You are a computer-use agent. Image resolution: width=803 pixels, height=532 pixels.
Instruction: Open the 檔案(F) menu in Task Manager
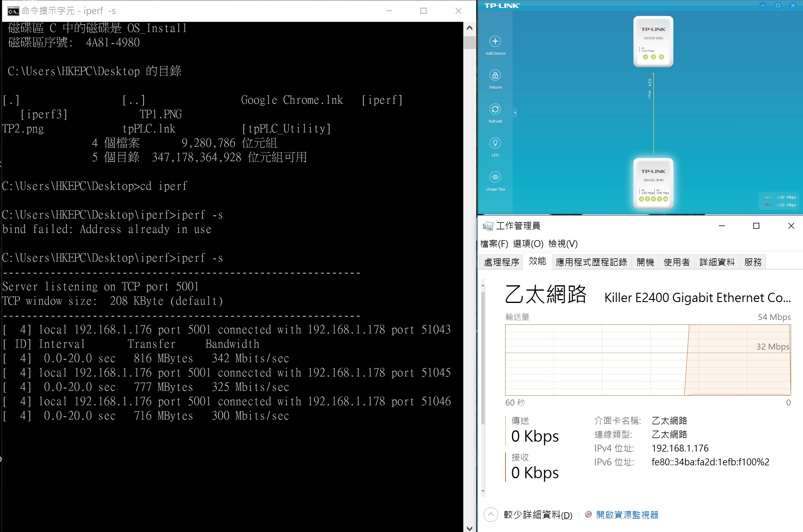(x=494, y=244)
